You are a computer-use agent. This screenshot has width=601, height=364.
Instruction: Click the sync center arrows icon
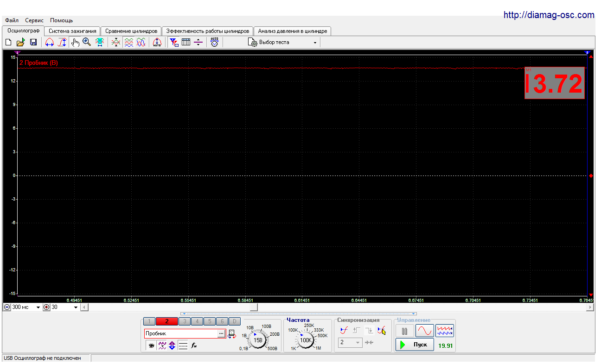pos(369,343)
